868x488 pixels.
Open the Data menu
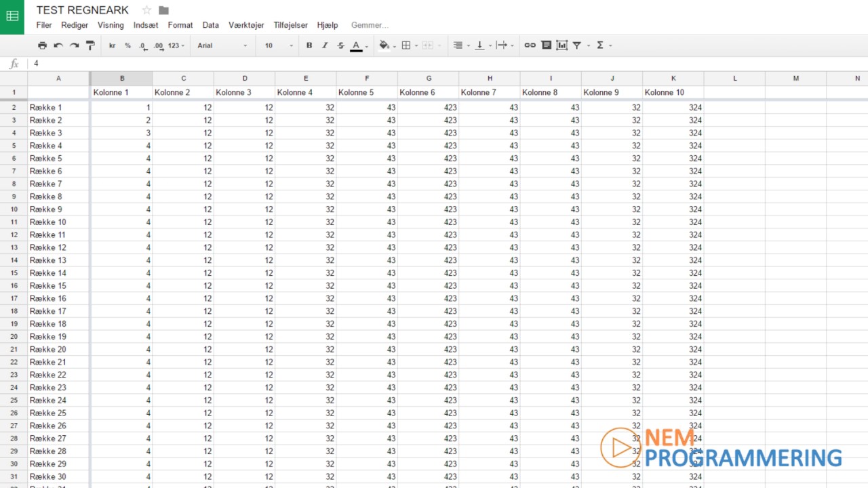(x=211, y=25)
